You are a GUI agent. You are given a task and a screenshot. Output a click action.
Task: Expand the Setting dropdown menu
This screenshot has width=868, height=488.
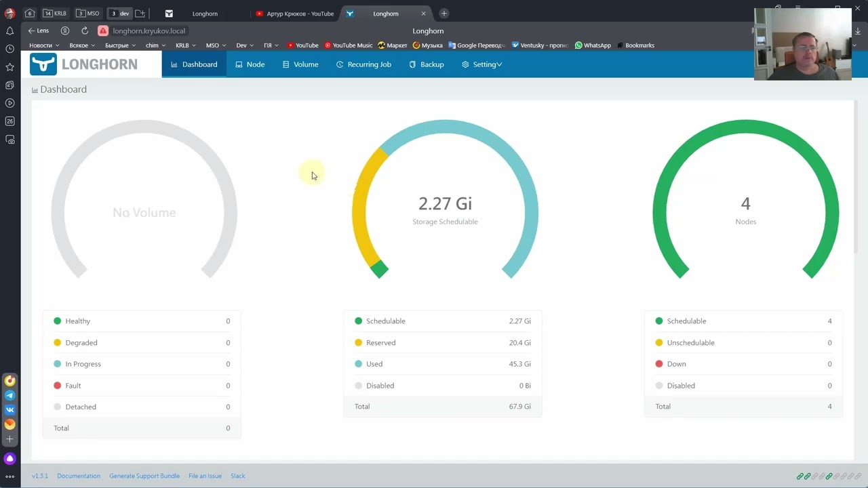481,64
